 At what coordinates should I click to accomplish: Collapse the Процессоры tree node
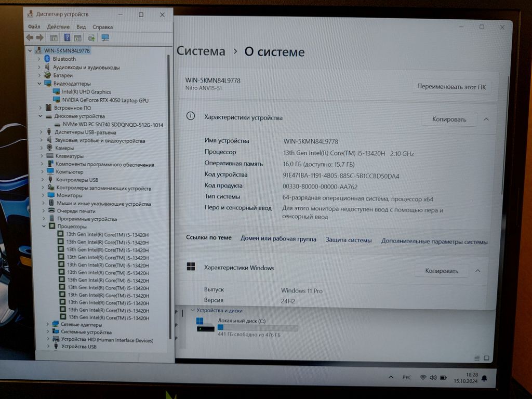point(44,227)
